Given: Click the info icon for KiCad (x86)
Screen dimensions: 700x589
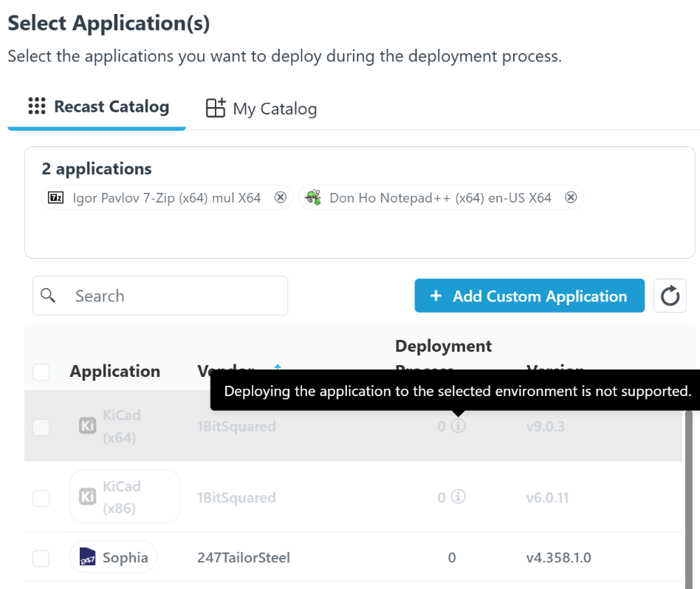Looking at the screenshot, I should pyautogui.click(x=459, y=497).
